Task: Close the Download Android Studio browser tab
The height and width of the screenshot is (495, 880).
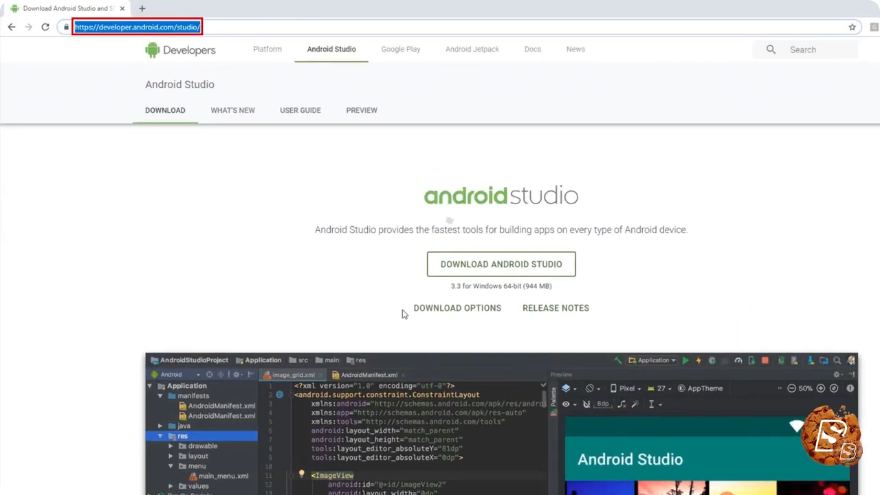Action: [122, 8]
